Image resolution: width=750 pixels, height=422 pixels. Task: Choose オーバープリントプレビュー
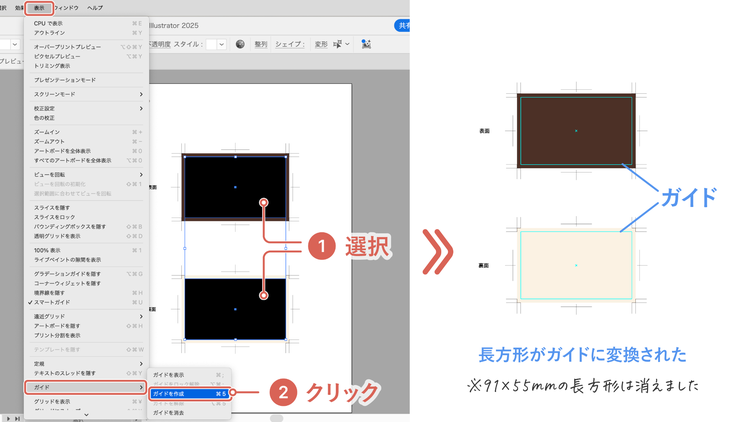click(87, 47)
